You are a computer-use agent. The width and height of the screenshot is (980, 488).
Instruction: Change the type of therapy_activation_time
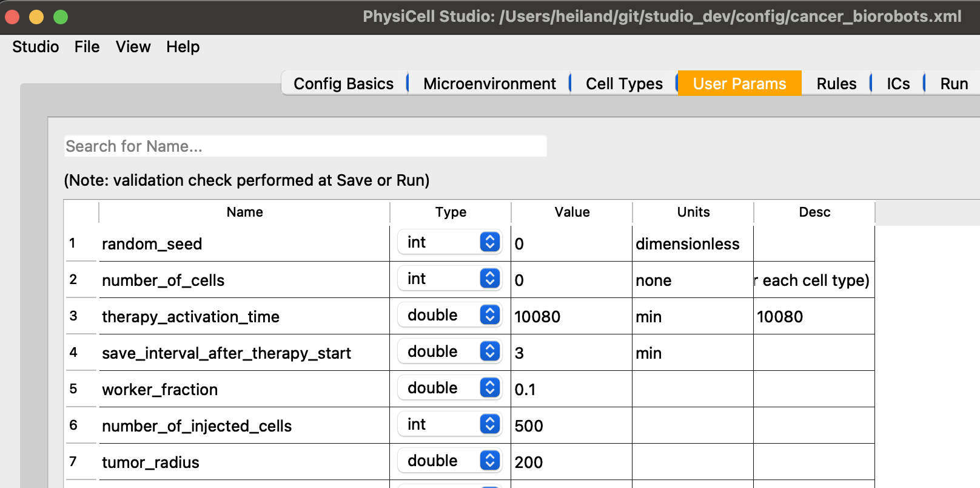pyautogui.click(x=449, y=316)
